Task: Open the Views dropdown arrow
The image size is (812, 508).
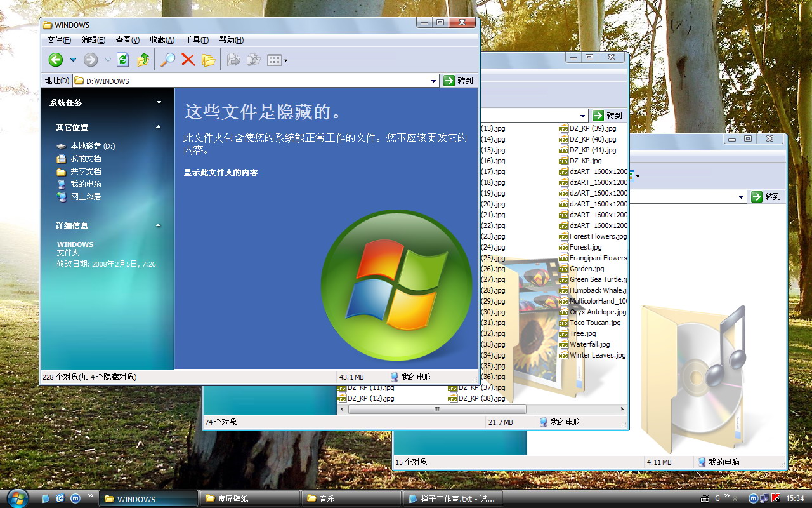Action: click(x=286, y=60)
